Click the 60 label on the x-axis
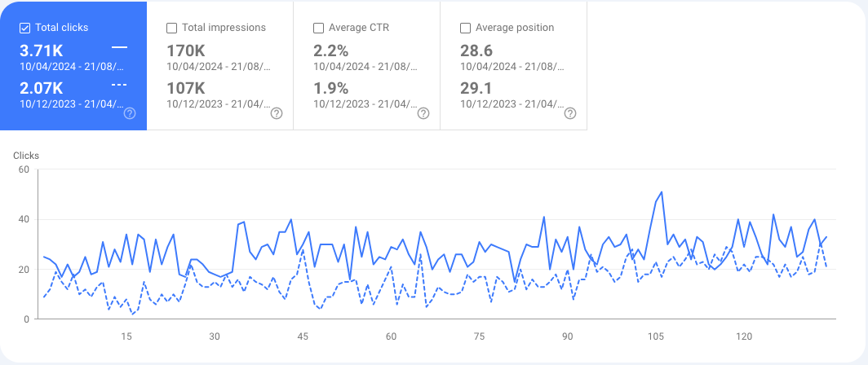The image size is (868, 365). [391, 336]
